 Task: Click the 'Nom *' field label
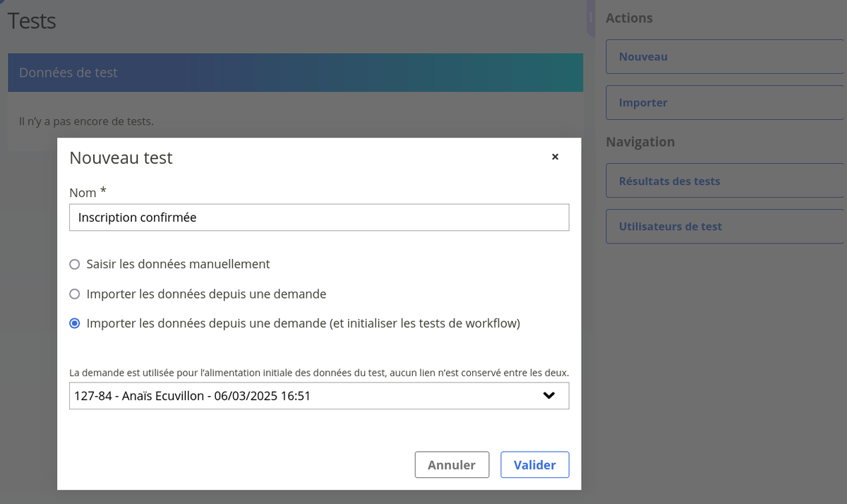(88, 192)
